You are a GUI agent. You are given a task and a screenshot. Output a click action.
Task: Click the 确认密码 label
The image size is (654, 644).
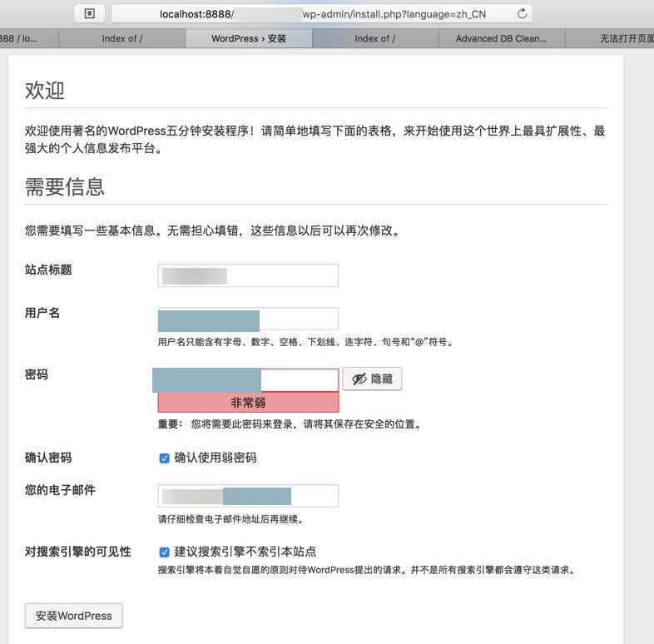pyautogui.click(x=48, y=458)
